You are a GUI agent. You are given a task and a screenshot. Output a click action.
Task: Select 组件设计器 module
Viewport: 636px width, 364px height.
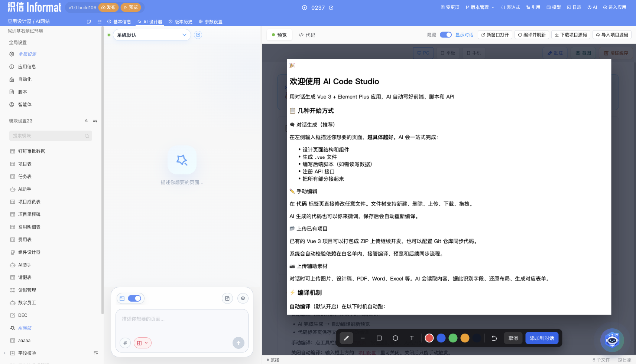coord(29,252)
